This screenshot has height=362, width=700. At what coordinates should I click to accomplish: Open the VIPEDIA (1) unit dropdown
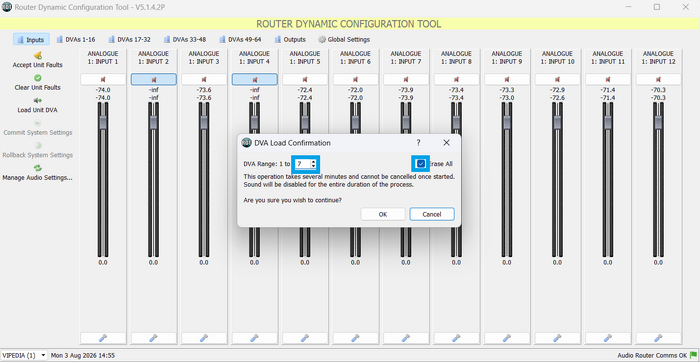[24, 355]
